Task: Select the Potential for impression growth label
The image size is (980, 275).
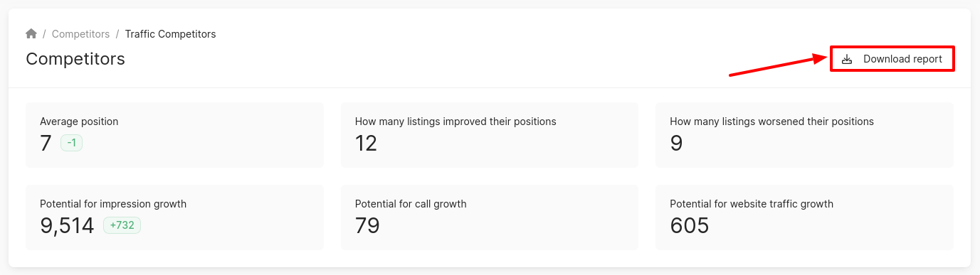Action: point(113,204)
